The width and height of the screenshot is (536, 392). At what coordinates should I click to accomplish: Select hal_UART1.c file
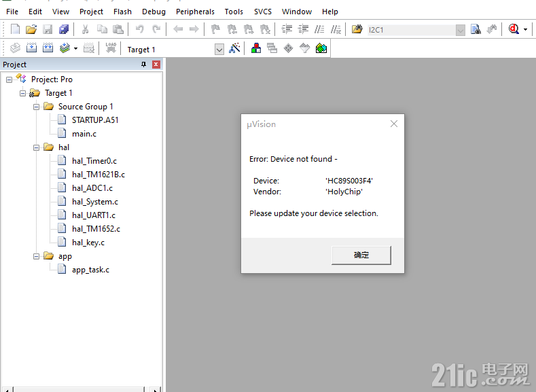point(94,215)
